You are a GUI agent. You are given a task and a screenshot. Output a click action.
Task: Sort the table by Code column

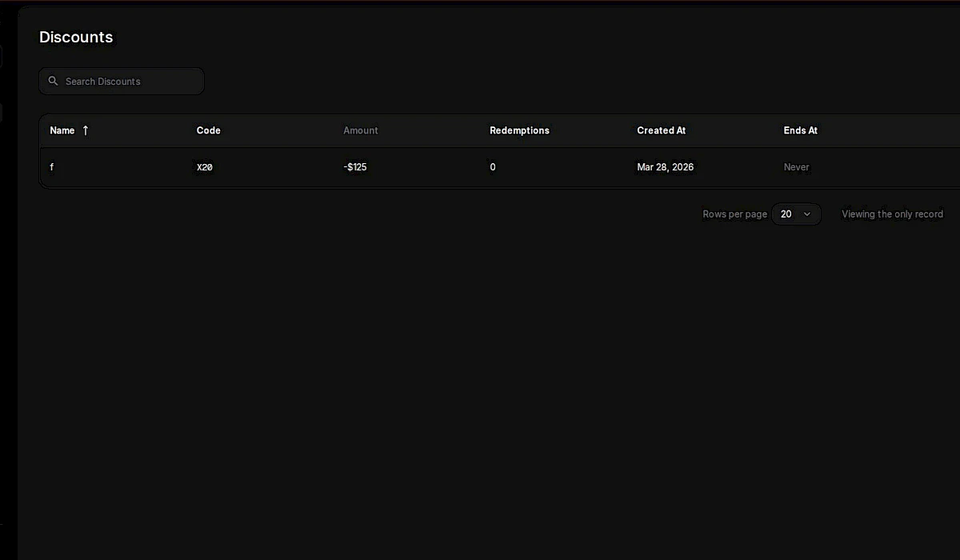(x=208, y=130)
